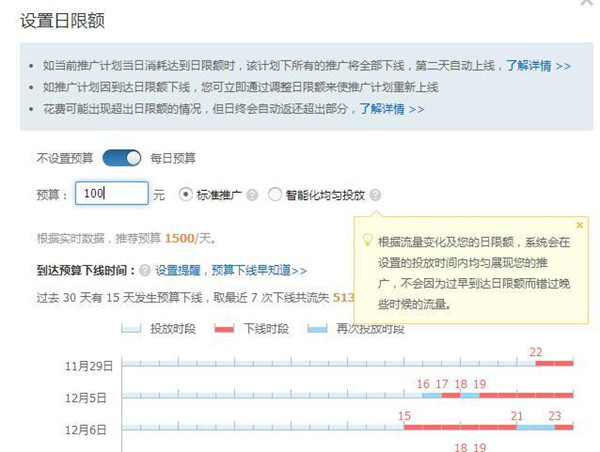
Task: Click the 投放时段 legend swatch
Action: point(132,328)
